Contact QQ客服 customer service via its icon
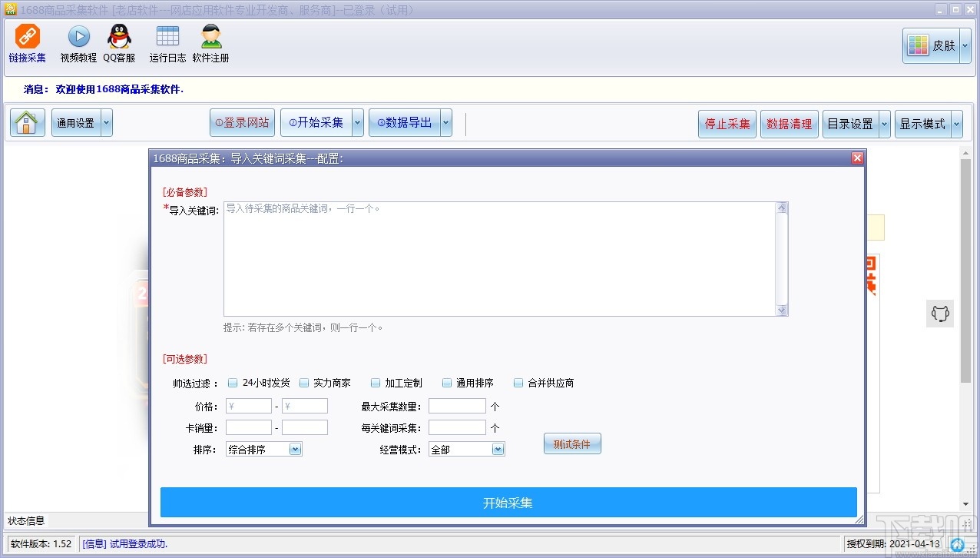Viewport: 980px width, 558px height. pos(119,37)
